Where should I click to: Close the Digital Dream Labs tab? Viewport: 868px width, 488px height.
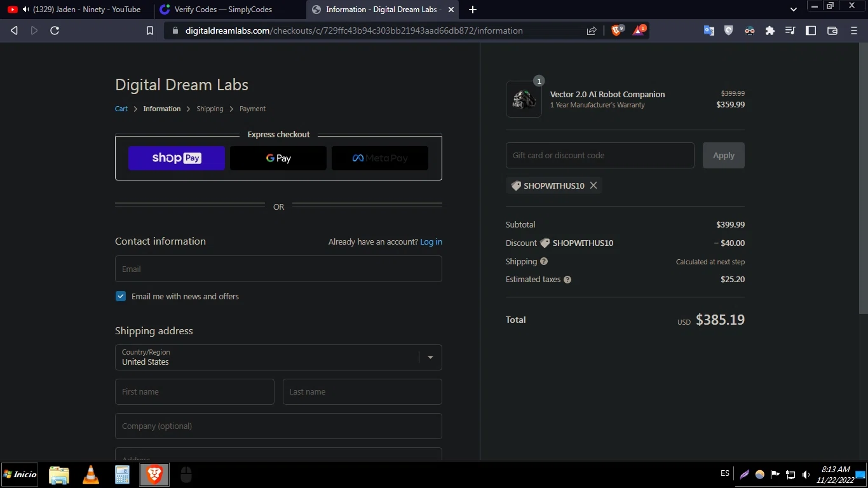(x=451, y=10)
